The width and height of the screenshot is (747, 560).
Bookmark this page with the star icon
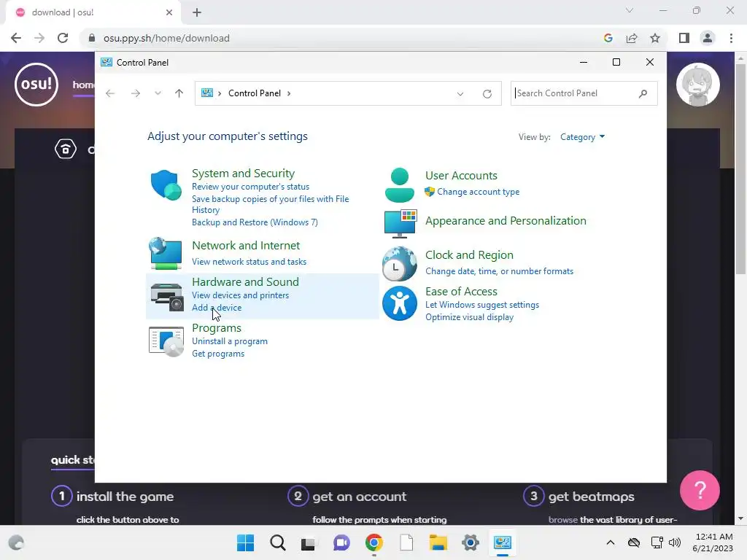[655, 38]
